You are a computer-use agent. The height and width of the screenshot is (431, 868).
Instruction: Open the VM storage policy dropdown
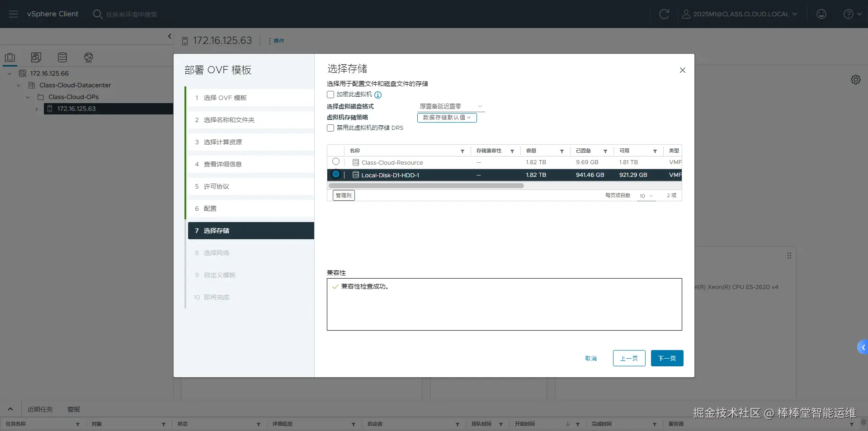pyautogui.click(x=447, y=118)
